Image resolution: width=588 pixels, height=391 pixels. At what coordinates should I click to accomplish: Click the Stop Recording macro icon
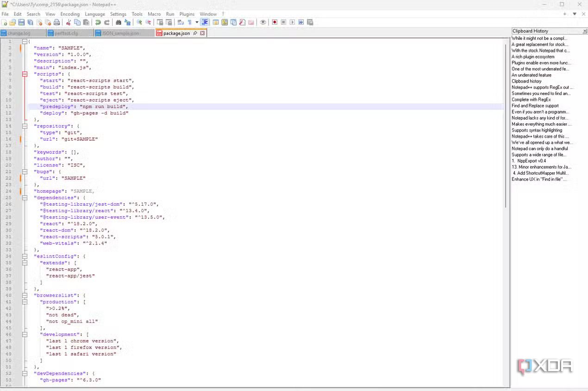coord(283,22)
